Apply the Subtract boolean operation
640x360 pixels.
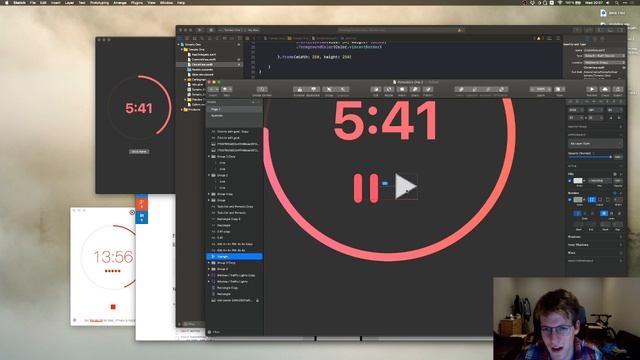pos(474,89)
